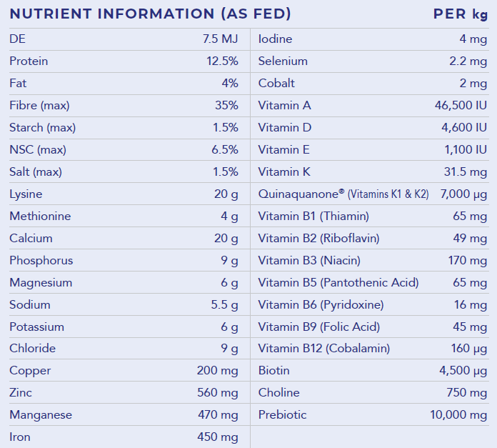Select the Vitamin A 46,500 IU value
Screen dimensions: 497x448
pos(461,106)
